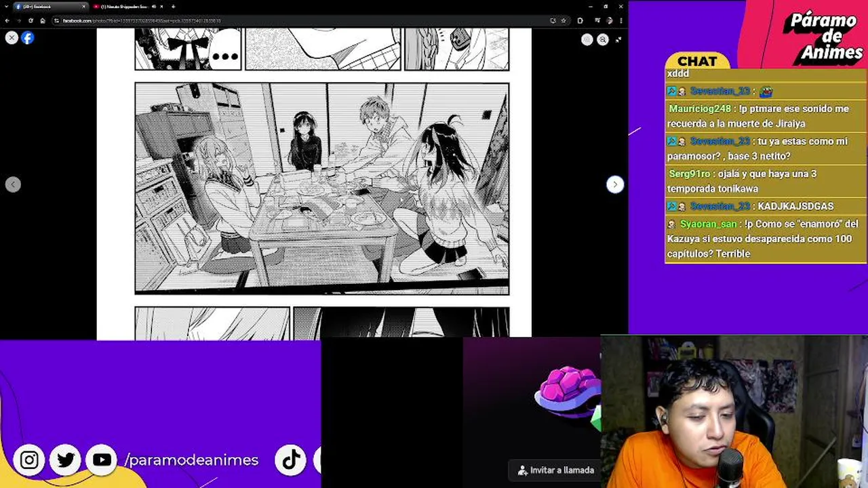Close the Facebook browser tab
This screenshot has height=488, width=868.
pos(83,7)
